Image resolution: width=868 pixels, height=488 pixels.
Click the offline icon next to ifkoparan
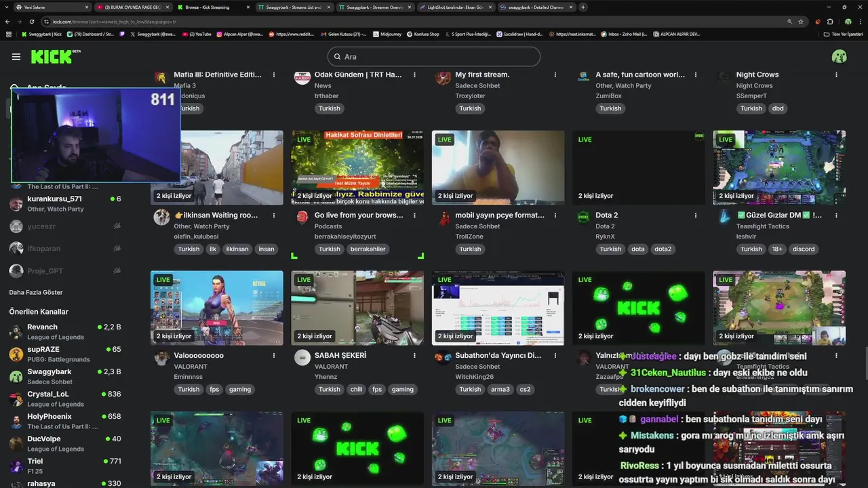tap(117, 249)
